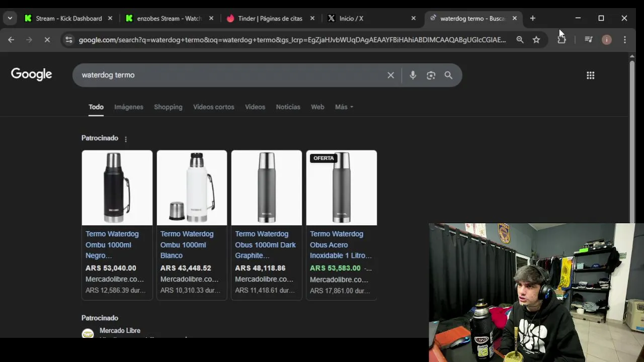Screen dimensions: 644x362
Task: Open the Google apps grid
Action: (590, 75)
